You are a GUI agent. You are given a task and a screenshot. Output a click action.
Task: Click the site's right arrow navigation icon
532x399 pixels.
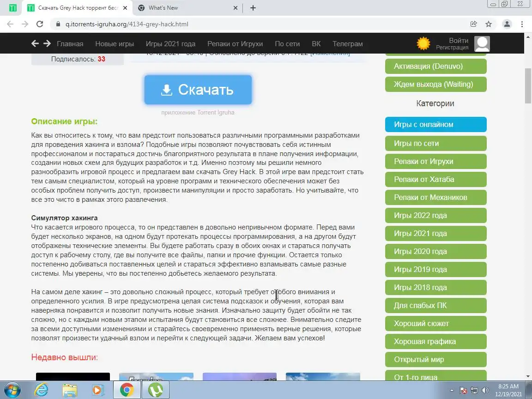(47, 43)
